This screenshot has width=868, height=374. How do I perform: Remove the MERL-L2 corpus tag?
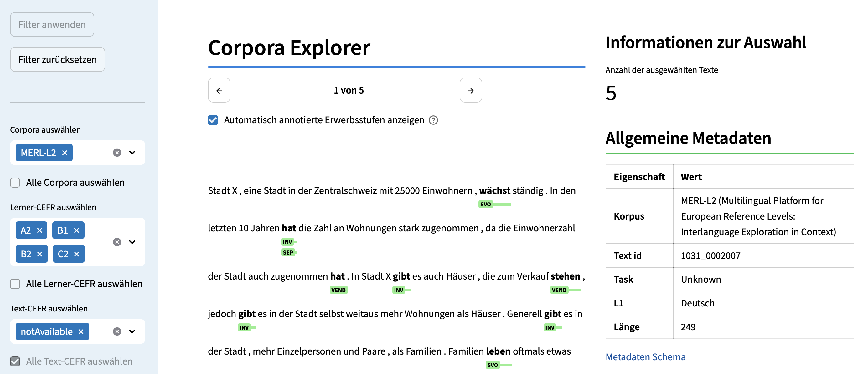click(x=65, y=153)
